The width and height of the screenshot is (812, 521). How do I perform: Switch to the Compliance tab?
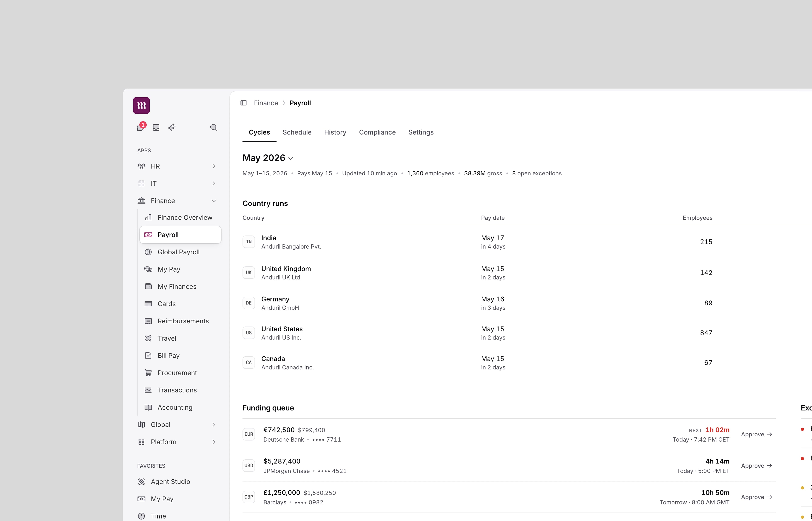coord(377,132)
